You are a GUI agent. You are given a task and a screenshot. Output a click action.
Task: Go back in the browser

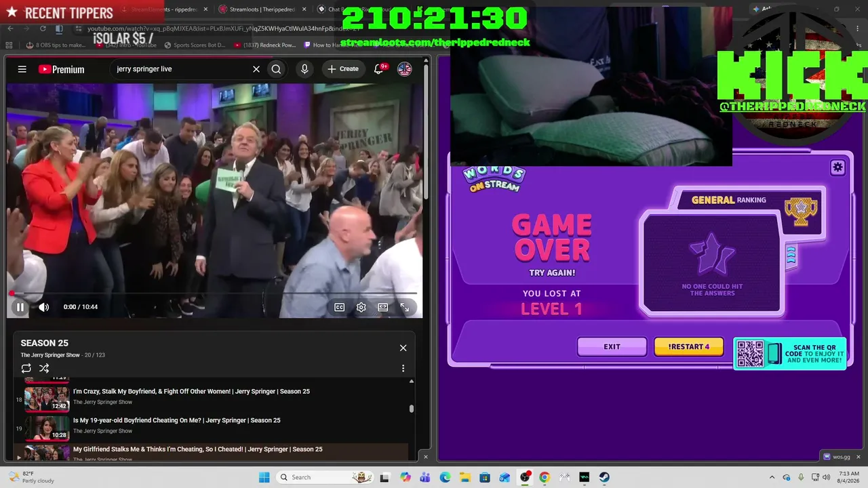click(x=10, y=28)
